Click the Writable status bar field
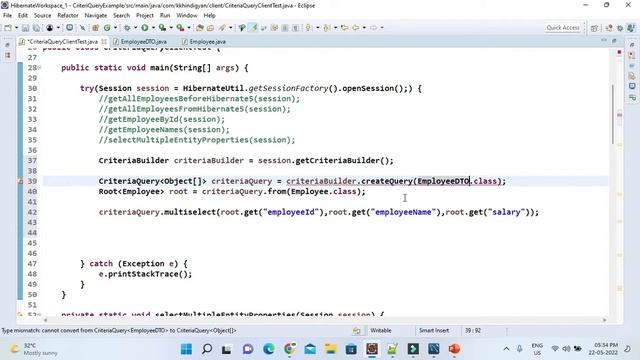The image size is (640, 360). (381, 331)
